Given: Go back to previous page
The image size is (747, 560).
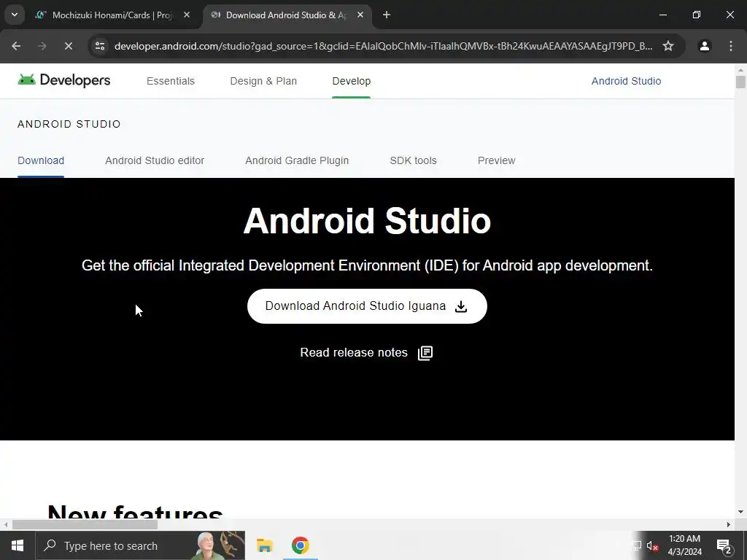Looking at the screenshot, I should click(x=16, y=46).
